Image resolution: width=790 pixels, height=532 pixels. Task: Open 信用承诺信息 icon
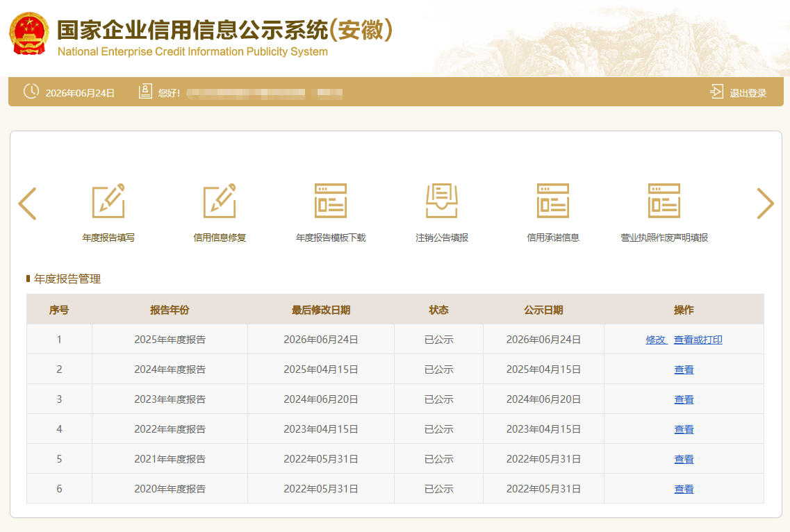pos(552,201)
